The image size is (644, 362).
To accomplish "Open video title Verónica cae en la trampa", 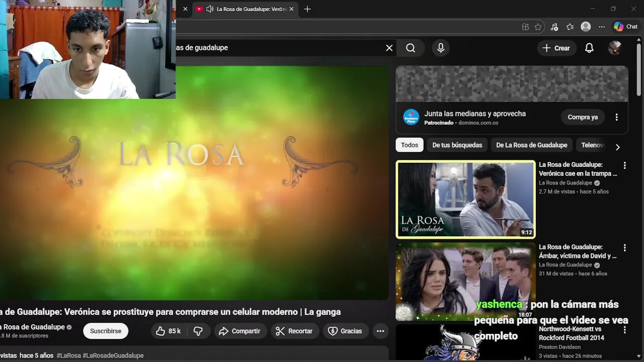I will point(578,169).
